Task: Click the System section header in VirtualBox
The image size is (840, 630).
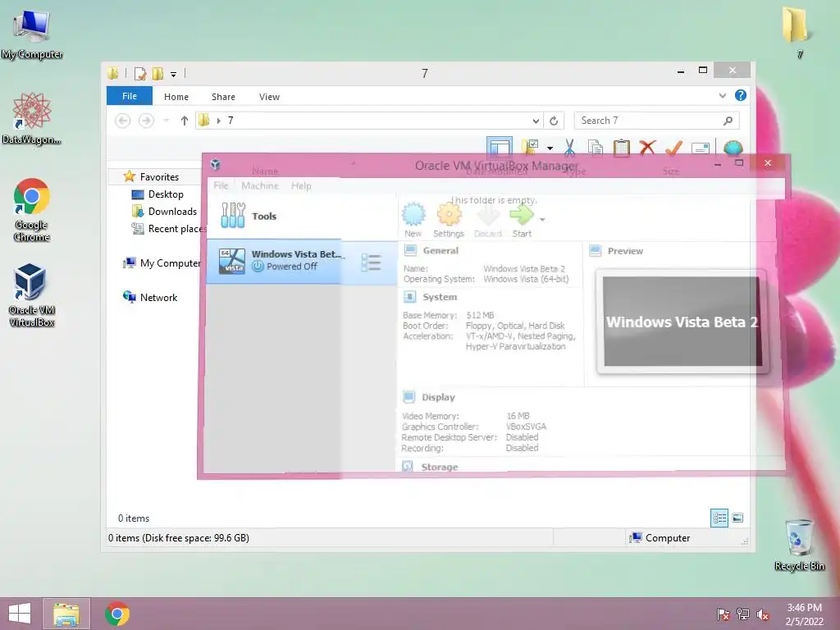Action: [440, 297]
